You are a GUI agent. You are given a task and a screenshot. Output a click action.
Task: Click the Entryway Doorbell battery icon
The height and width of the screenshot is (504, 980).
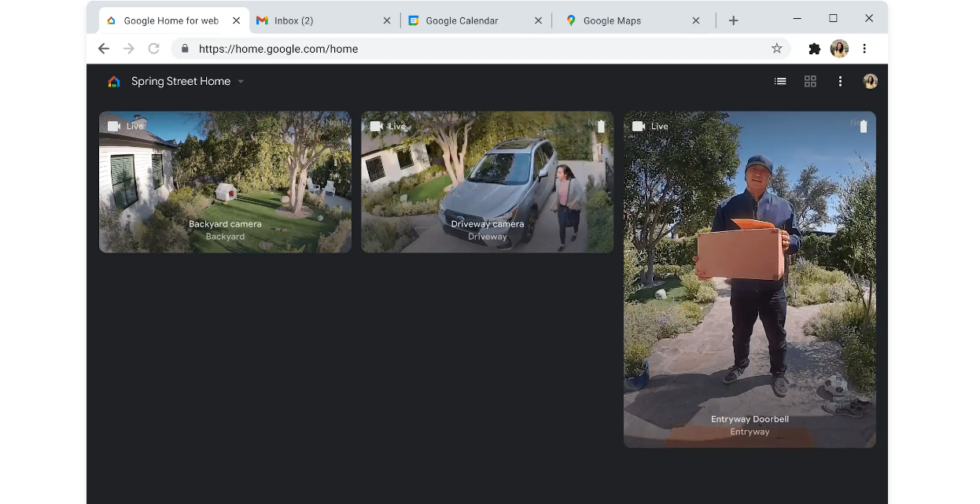(x=864, y=127)
